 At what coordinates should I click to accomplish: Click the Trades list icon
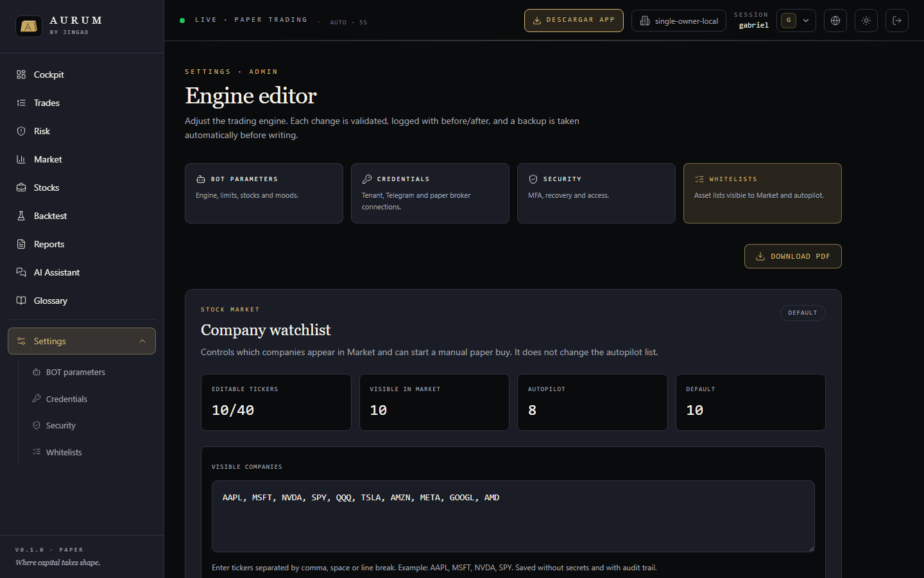(x=21, y=103)
